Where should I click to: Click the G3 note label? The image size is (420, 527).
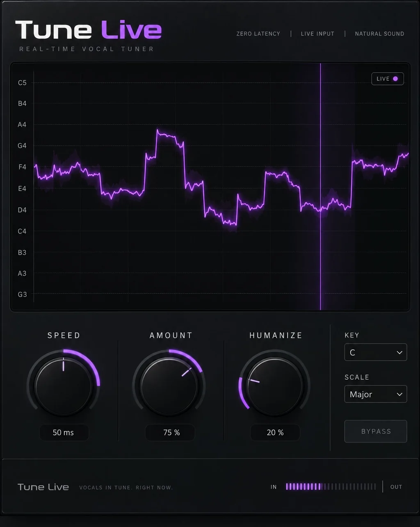click(x=22, y=294)
